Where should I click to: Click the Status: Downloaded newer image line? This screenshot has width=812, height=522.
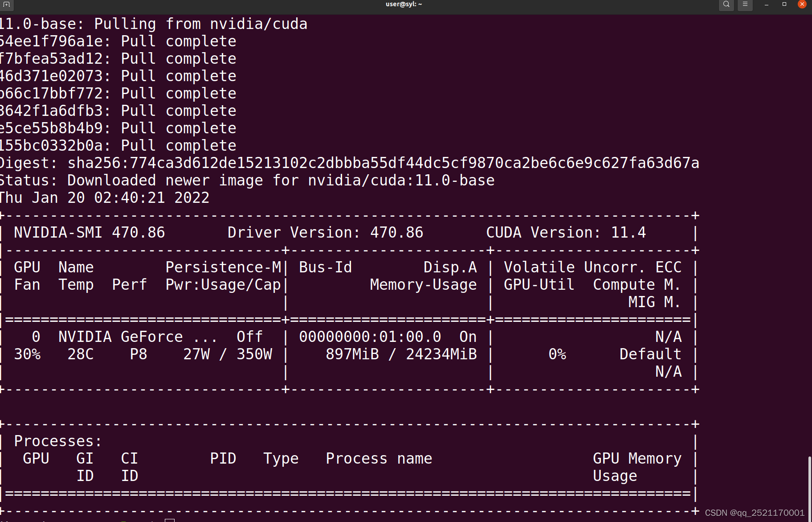coord(246,180)
